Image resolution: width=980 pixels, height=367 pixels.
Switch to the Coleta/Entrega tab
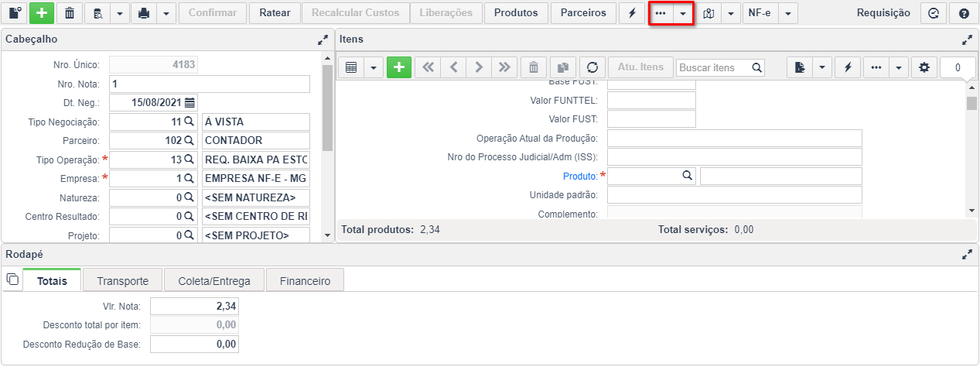click(214, 281)
